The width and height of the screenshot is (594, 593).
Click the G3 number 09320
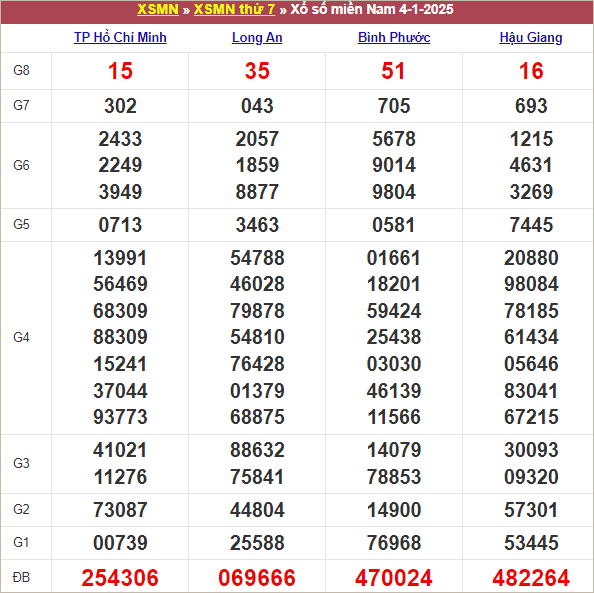[531, 477]
